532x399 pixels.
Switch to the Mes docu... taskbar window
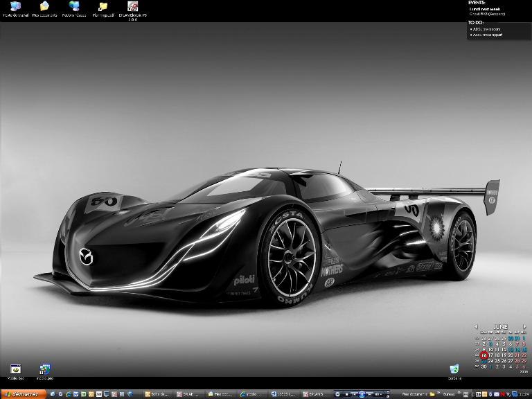point(220,394)
